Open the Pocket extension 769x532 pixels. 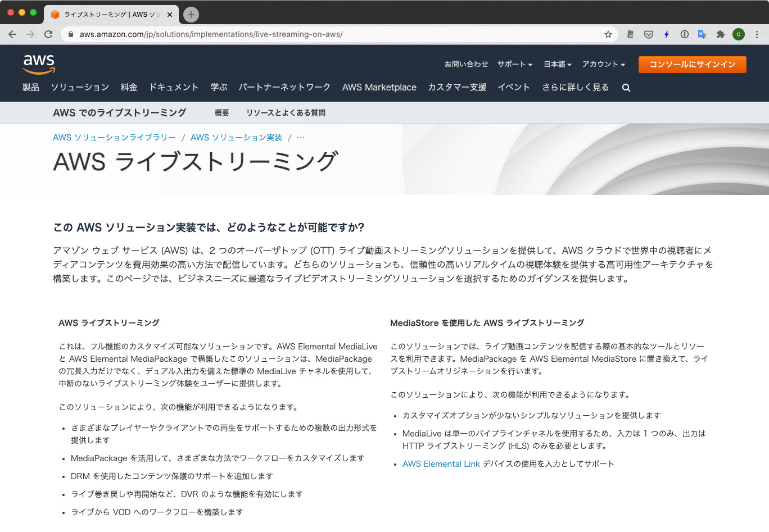(649, 34)
